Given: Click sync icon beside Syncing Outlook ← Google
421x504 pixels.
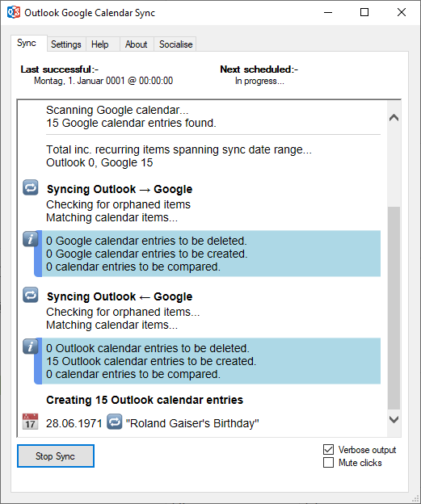Looking at the screenshot, I should [31, 295].
